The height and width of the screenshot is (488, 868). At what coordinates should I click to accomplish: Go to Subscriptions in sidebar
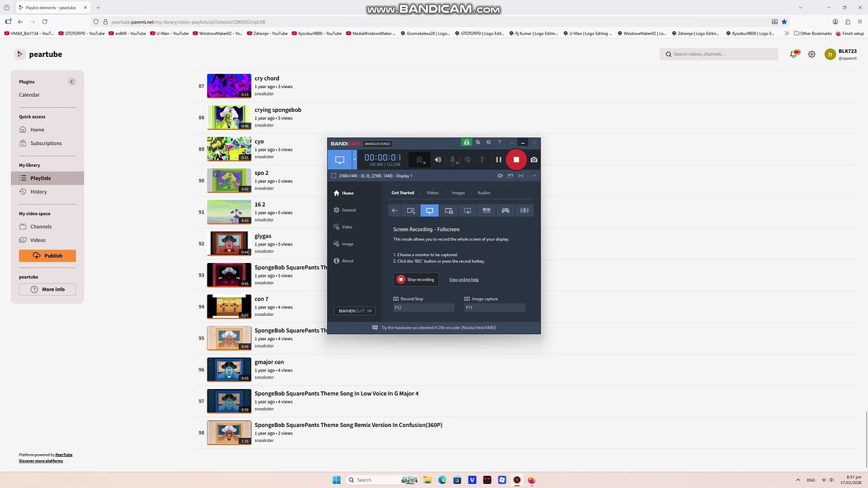click(41, 143)
